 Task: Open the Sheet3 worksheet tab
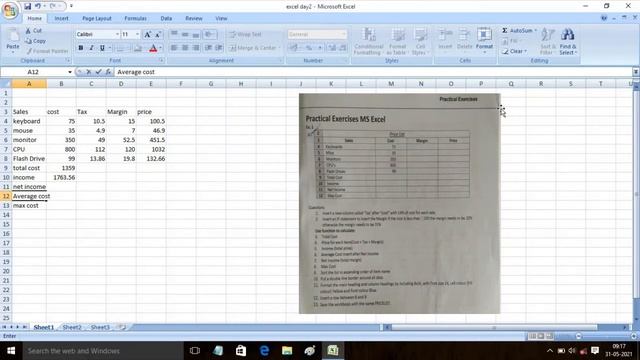click(x=100, y=327)
